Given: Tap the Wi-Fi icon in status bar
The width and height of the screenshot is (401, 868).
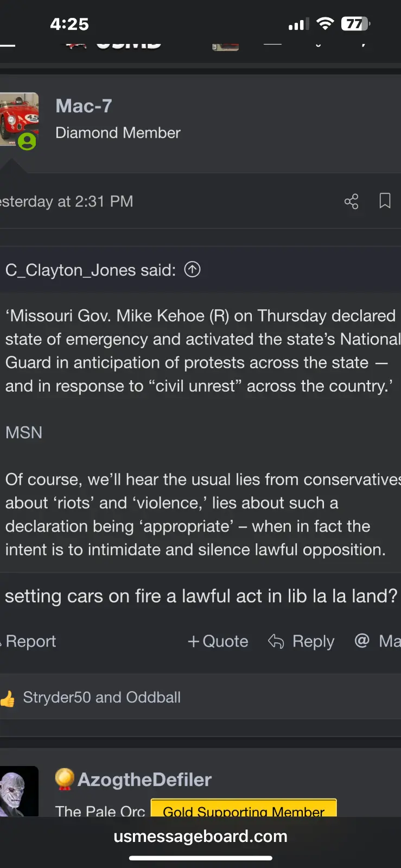Looking at the screenshot, I should [x=324, y=24].
